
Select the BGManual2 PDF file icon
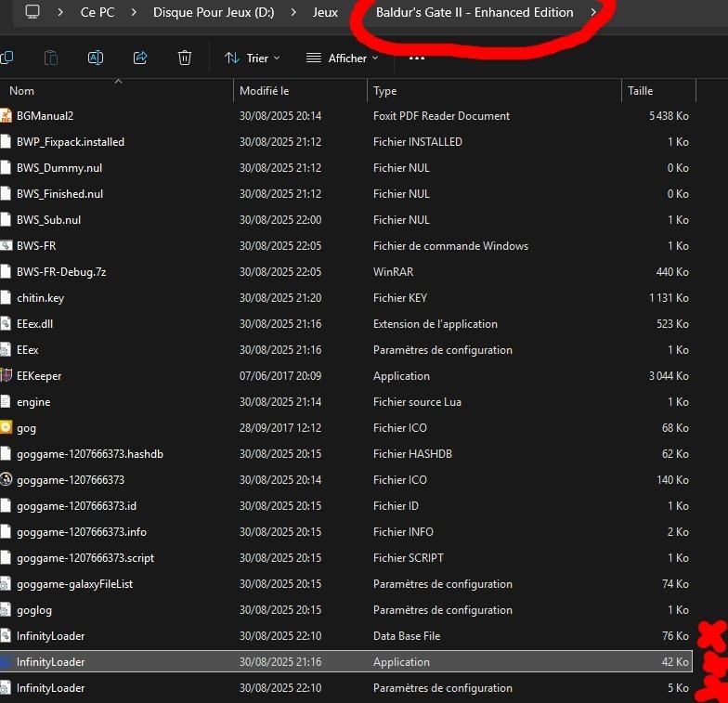pos(6,115)
